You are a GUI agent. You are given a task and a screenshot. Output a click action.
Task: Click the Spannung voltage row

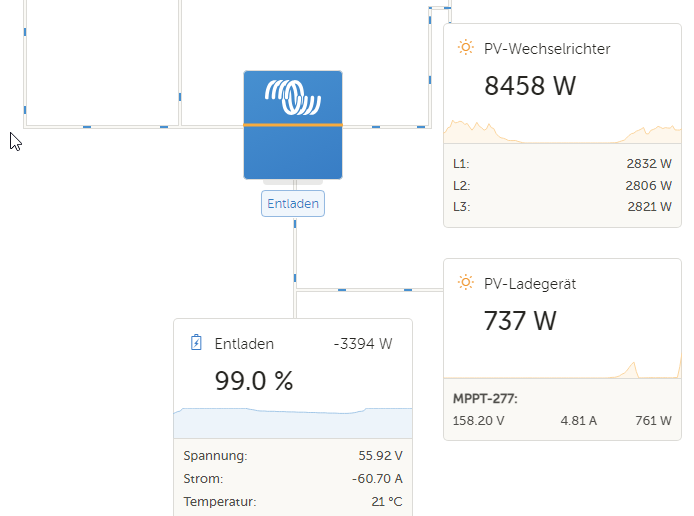coord(293,455)
